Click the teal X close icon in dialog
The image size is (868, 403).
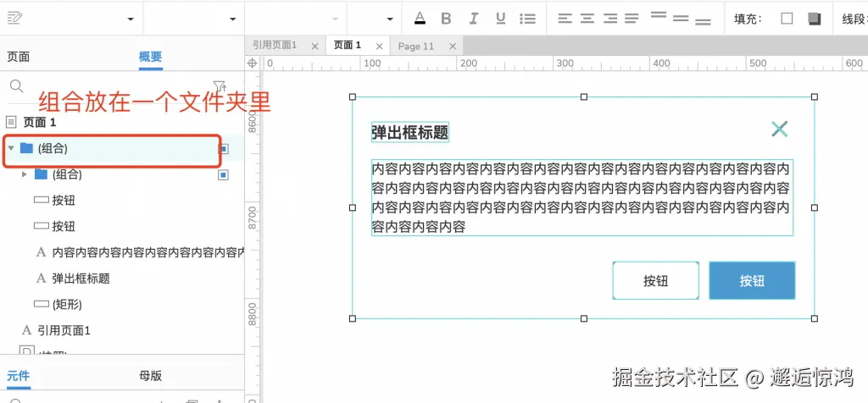tap(780, 129)
